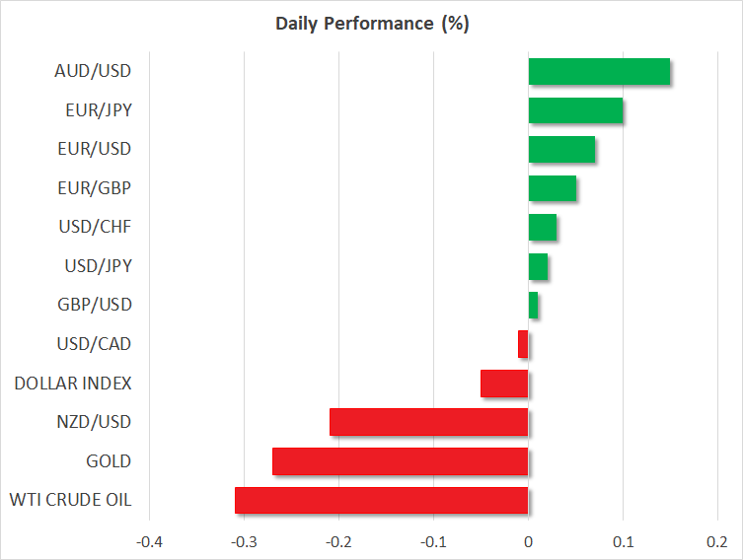Select the green AUD/USD bar

pos(599,72)
